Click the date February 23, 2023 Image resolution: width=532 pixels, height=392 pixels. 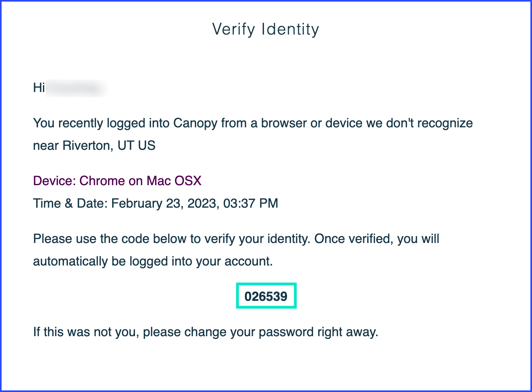(x=165, y=203)
